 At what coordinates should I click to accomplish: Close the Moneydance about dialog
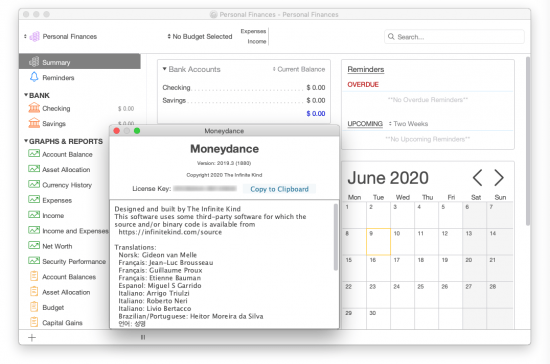point(116,131)
